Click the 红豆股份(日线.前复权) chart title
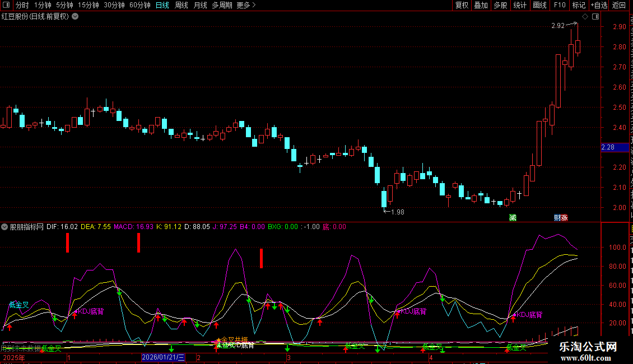 coord(35,17)
